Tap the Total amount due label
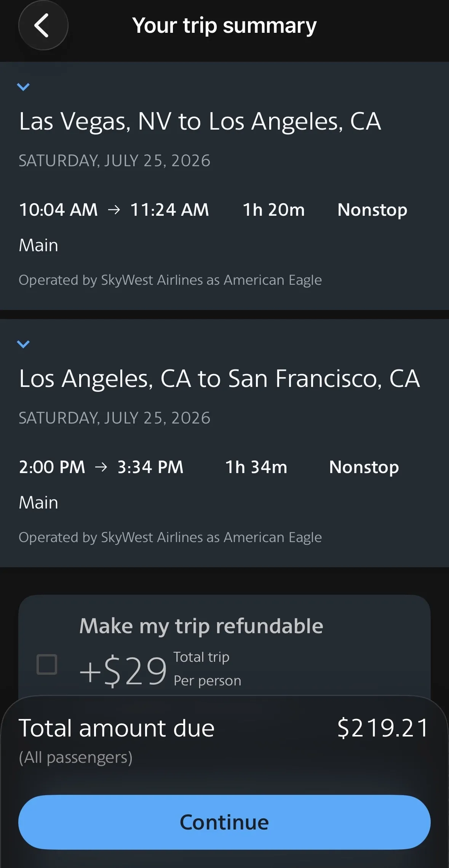 117,728
